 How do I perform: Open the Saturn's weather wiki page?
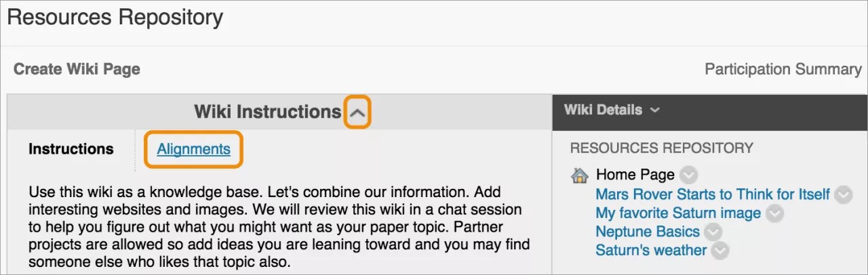651,251
